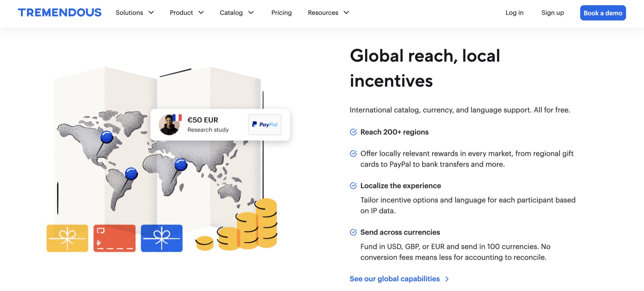Expand the Solutions dropdown menu
Screen dimensions: 644x291
point(135,12)
